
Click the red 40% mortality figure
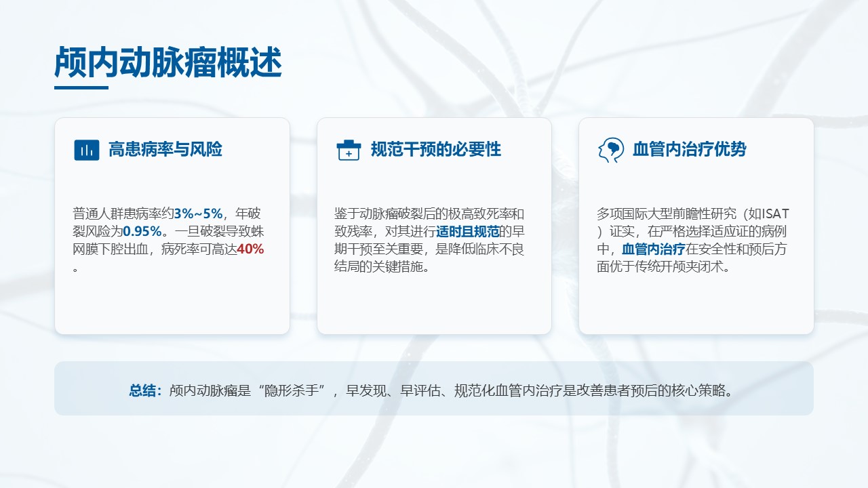[x=250, y=249]
